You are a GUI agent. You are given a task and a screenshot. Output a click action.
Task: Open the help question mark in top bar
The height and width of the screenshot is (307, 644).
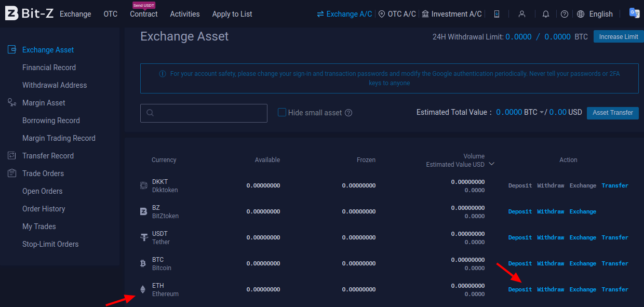point(565,14)
